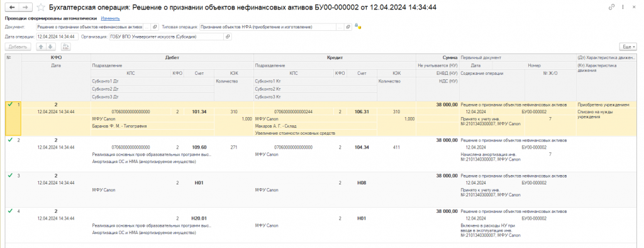
Task: Click the Кредит column header
Action: (x=335, y=58)
